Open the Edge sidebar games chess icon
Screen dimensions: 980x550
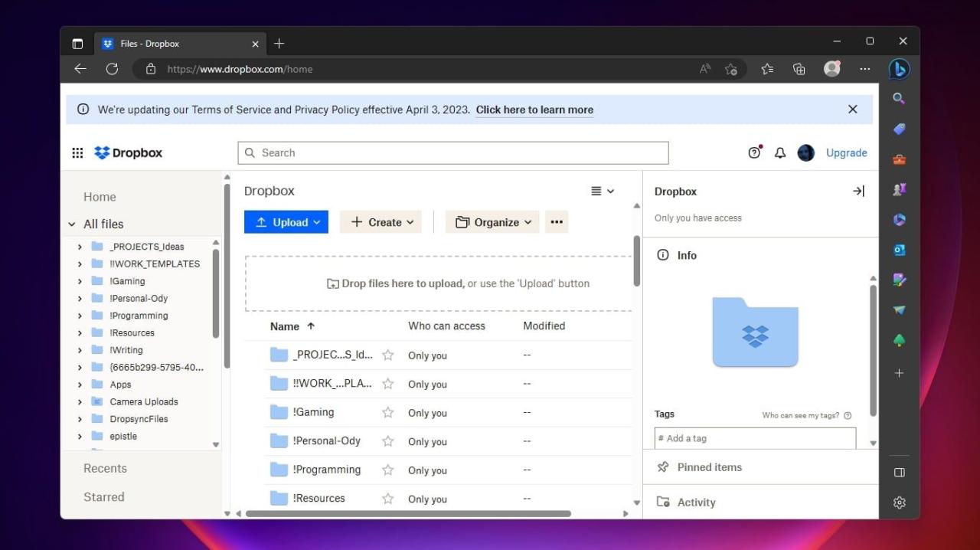[x=899, y=189]
